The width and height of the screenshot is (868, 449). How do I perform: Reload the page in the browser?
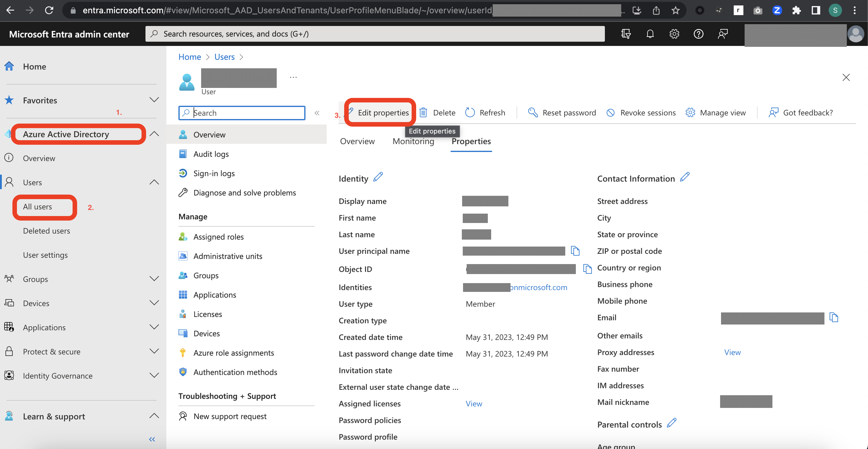click(49, 10)
